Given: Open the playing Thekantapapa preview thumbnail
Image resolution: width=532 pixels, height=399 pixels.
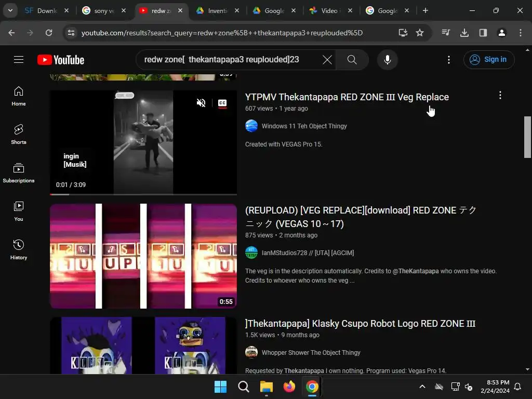Looking at the screenshot, I should point(143,142).
